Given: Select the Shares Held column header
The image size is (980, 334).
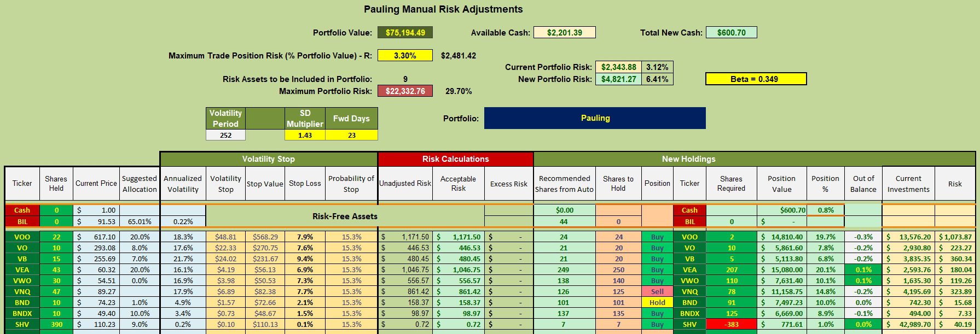Looking at the screenshot, I should tap(56, 184).
